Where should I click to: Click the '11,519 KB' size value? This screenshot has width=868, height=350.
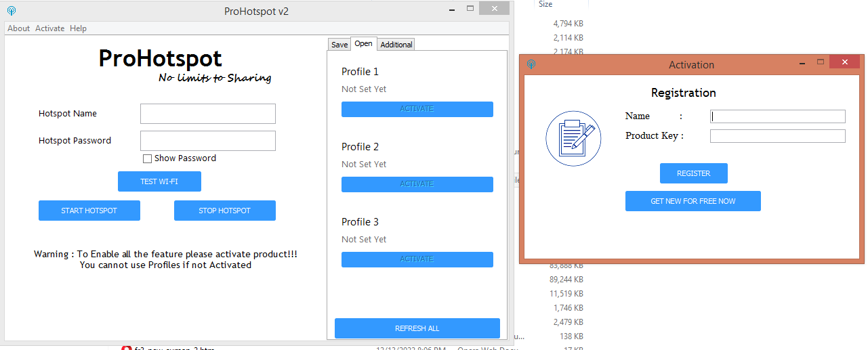(x=566, y=294)
